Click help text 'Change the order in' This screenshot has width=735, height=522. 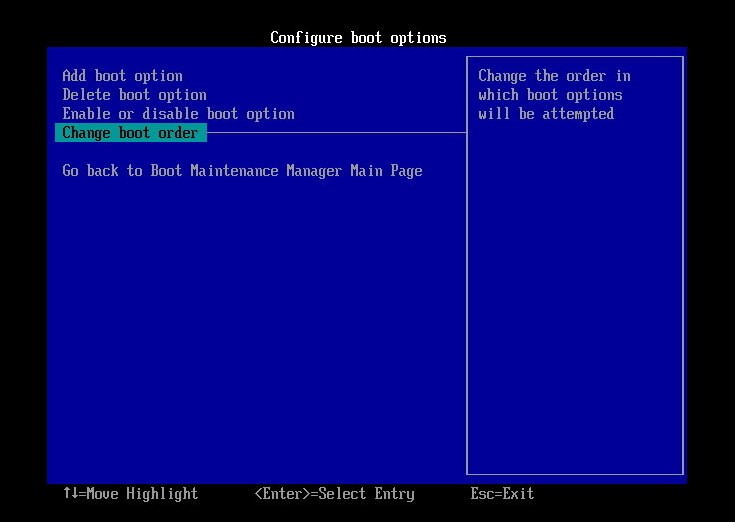[x=555, y=76]
